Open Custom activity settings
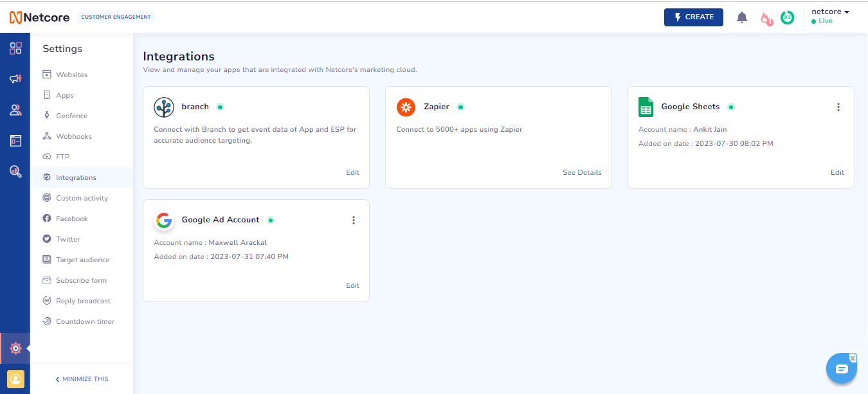Viewport: 868px width, 394px height. [82, 198]
